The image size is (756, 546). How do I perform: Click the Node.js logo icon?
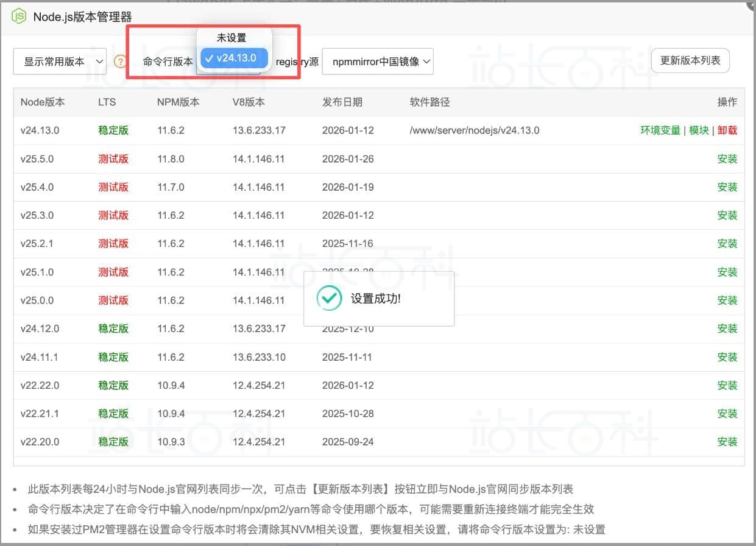click(x=19, y=16)
